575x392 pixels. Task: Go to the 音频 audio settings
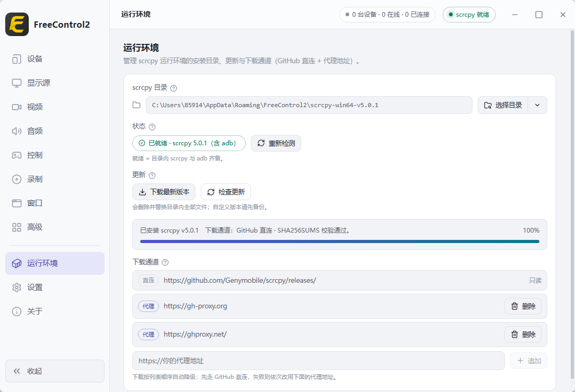(x=55, y=131)
